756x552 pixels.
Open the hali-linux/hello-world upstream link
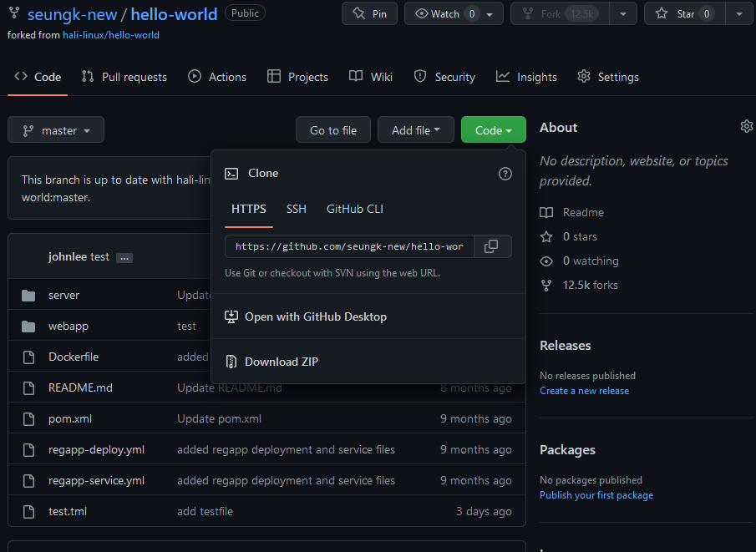(111, 35)
